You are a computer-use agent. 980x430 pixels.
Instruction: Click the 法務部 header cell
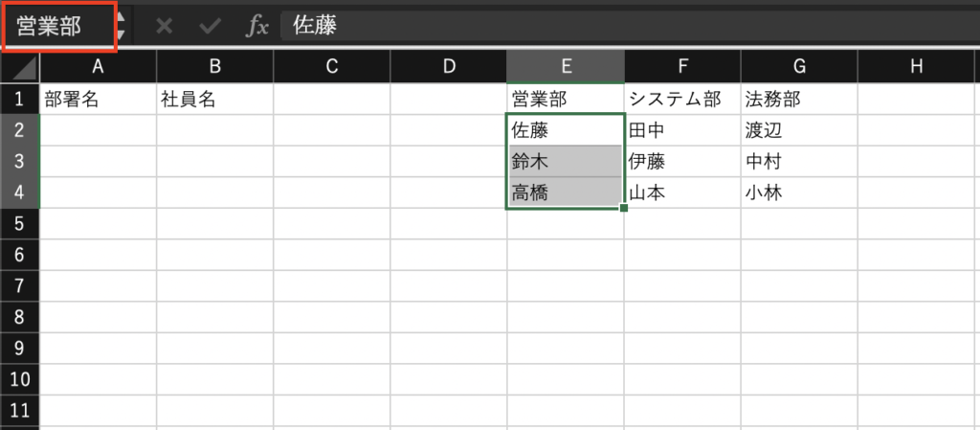click(x=798, y=99)
